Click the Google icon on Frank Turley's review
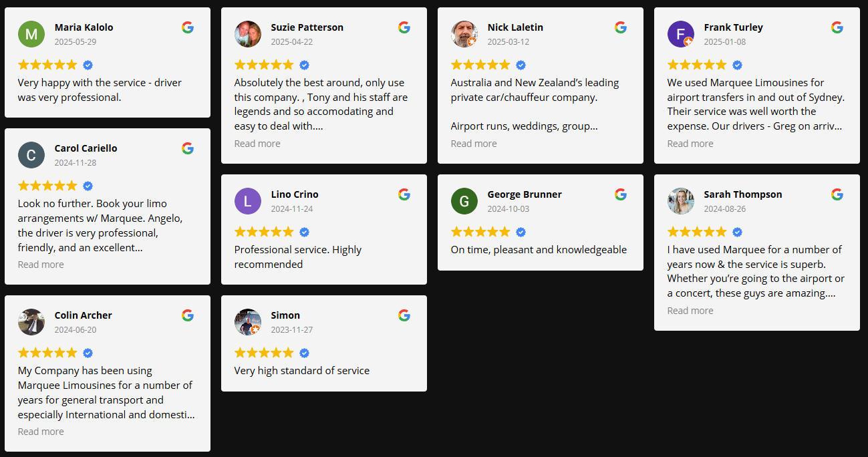 click(837, 27)
